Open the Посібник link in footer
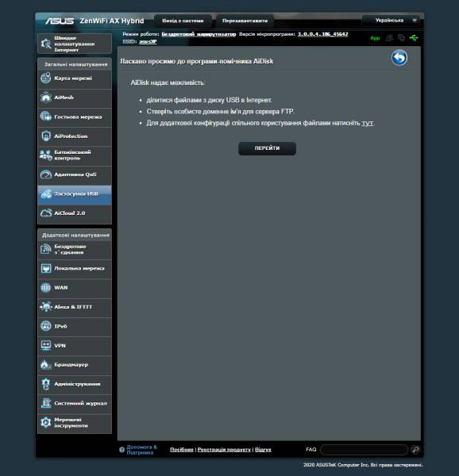This screenshot has width=459, height=476. (x=182, y=450)
